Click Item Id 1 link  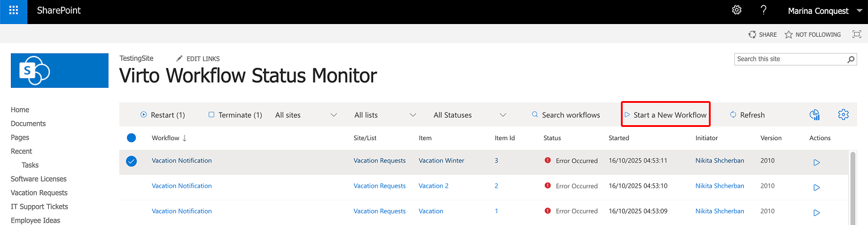point(496,211)
